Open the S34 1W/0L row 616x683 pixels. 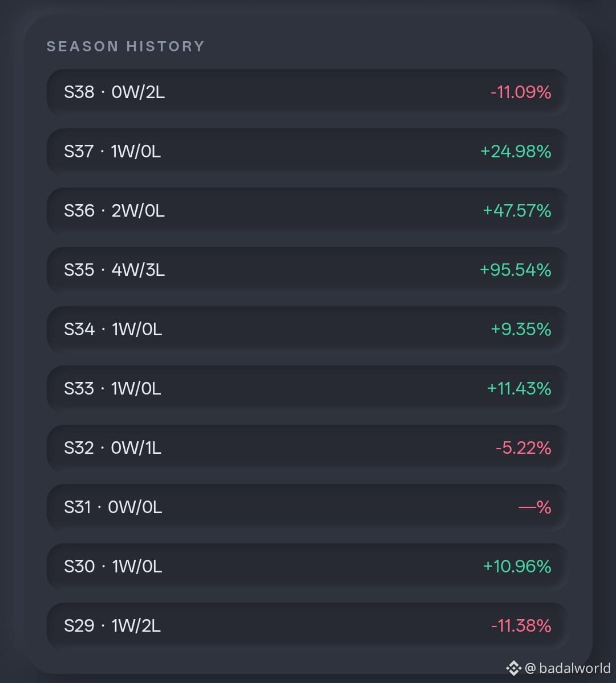[307, 329]
